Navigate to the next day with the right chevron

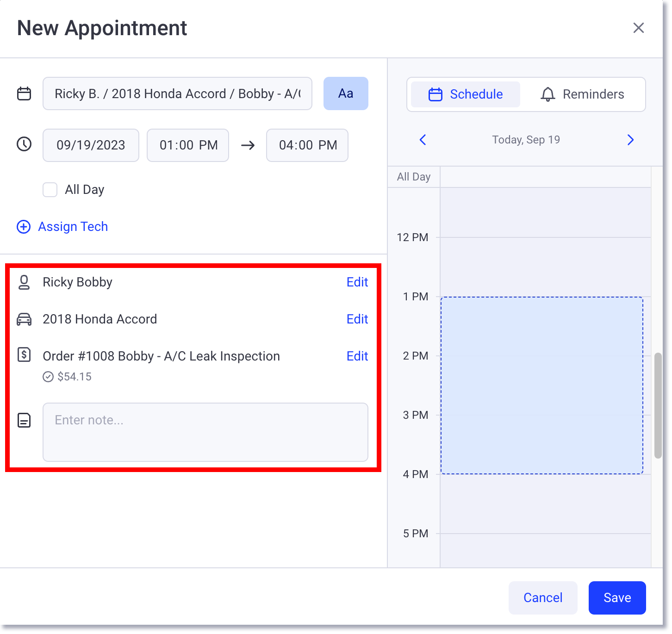coord(630,139)
